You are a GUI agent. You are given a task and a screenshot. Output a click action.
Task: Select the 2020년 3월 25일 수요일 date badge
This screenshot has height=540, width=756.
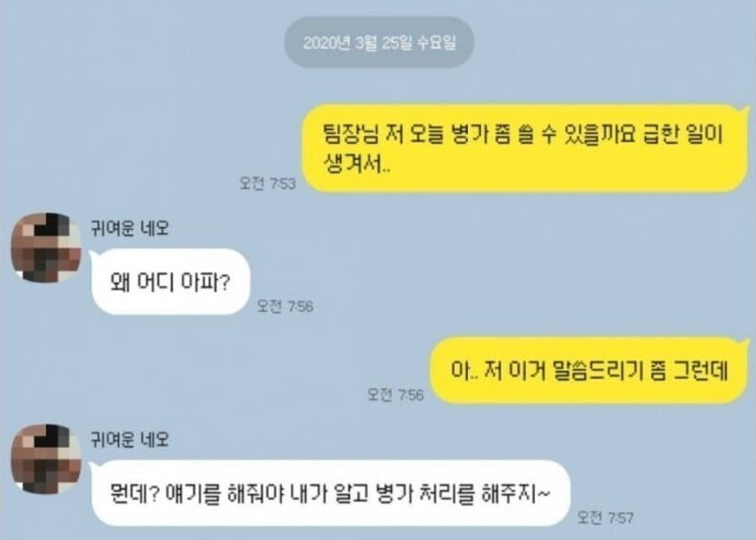tap(379, 42)
